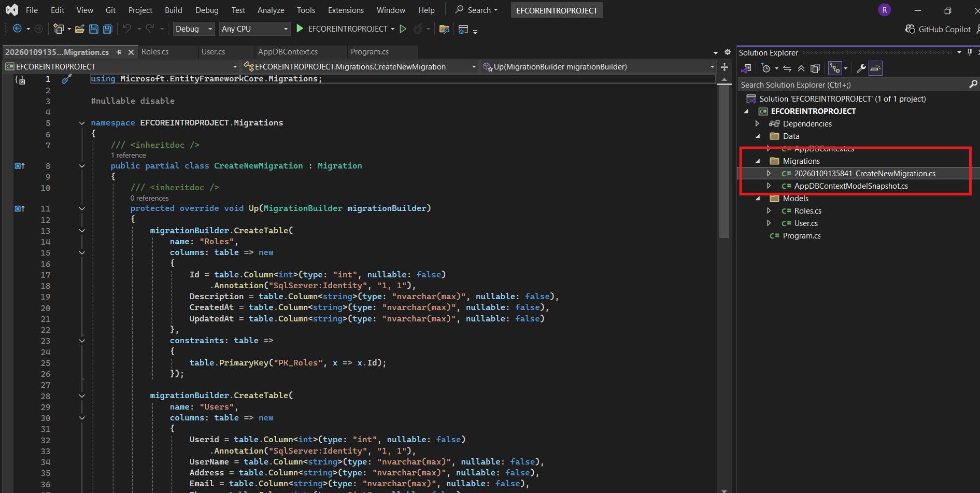This screenshot has width=980, height=493.
Task: Toggle the file nesting view button
Action: [x=835, y=68]
